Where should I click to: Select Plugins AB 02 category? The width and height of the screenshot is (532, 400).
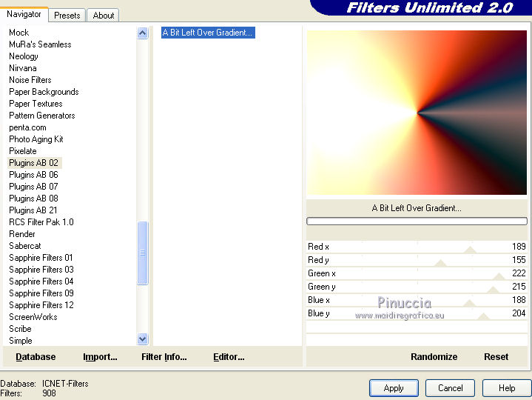pos(33,163)
